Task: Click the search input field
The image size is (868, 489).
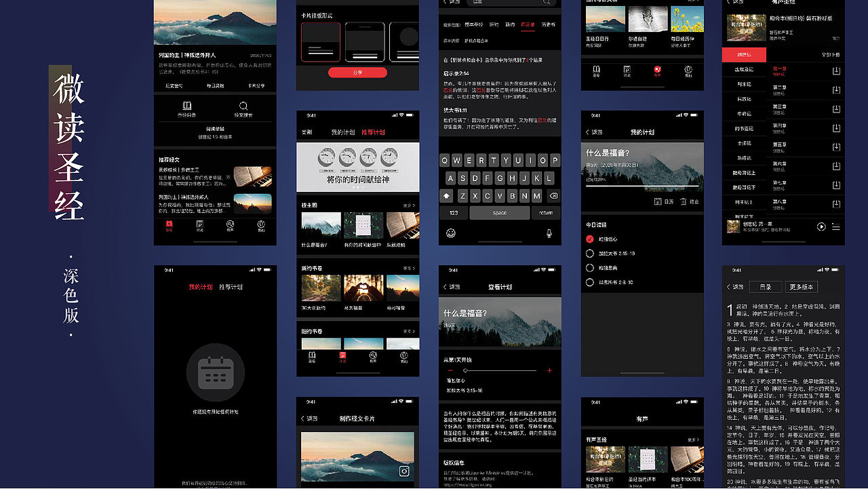Action: point(512,3)
